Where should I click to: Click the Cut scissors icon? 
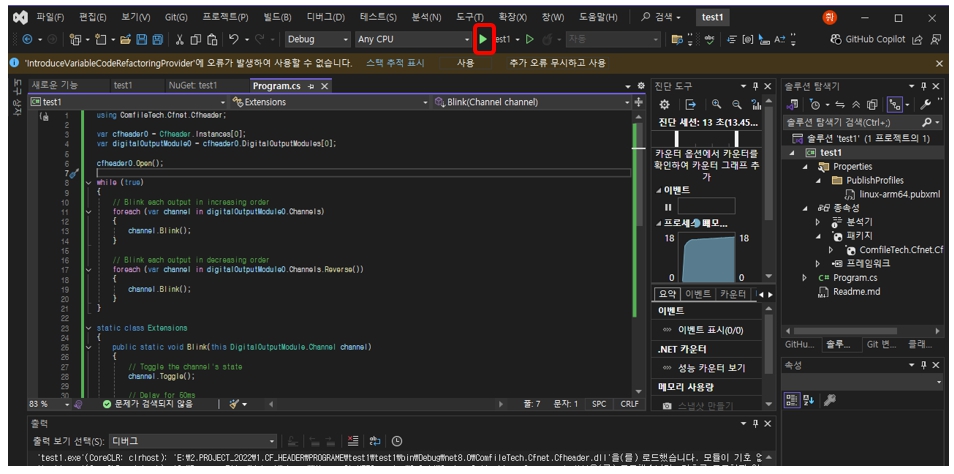[x=180, y=39]
